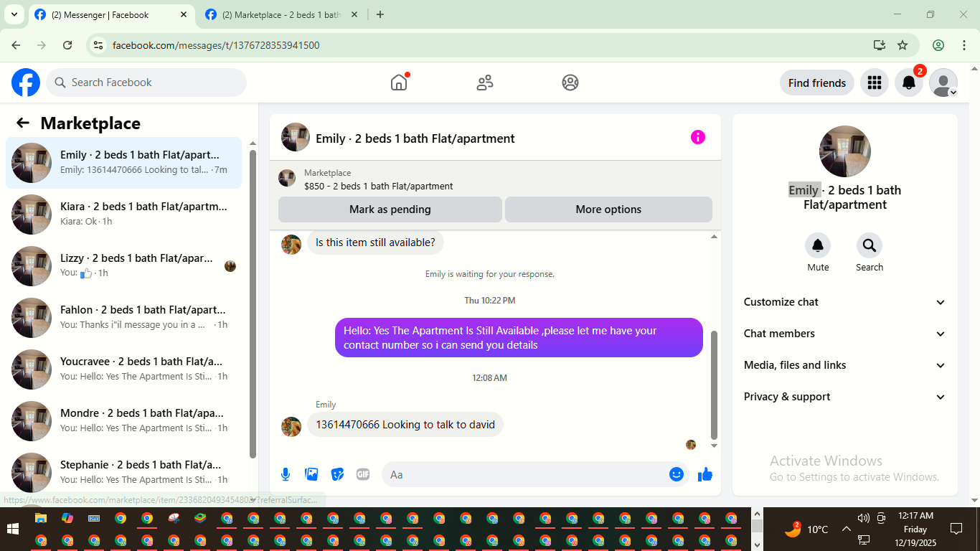This screenshot has width=980, height=551.
Task: Open volume control in system tray
Action: [x=863, y=518]
